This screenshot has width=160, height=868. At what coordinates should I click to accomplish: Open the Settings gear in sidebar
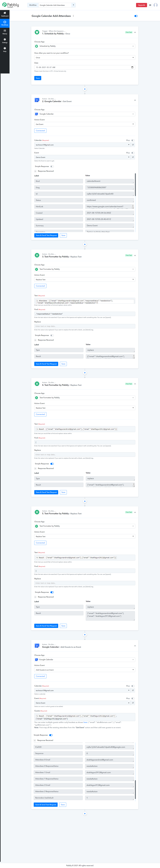pyautogui.click(x=5, y=40)
